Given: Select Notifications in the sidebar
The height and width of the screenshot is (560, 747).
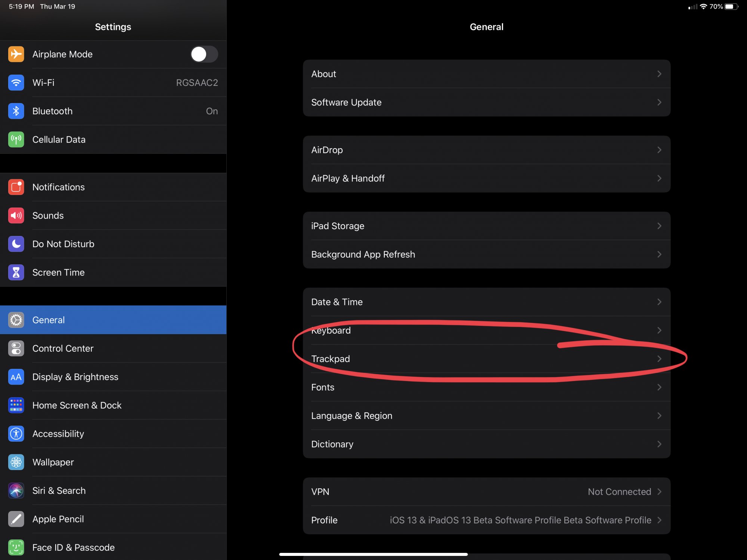Looking at the screenshot, I should coord(113,187).
